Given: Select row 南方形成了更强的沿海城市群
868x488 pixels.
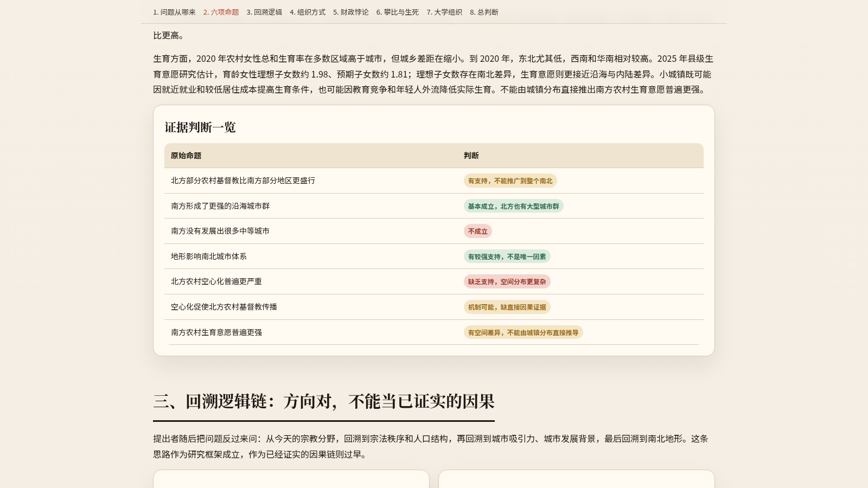Looking at the screenshot, I should pos(434,206).
